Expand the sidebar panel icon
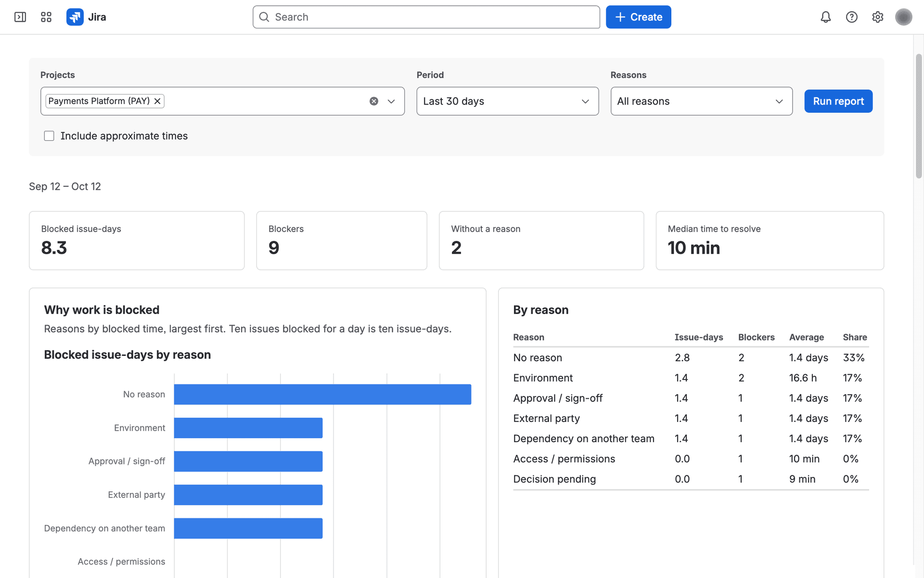The image size is (924, 578). click(20, 17)
